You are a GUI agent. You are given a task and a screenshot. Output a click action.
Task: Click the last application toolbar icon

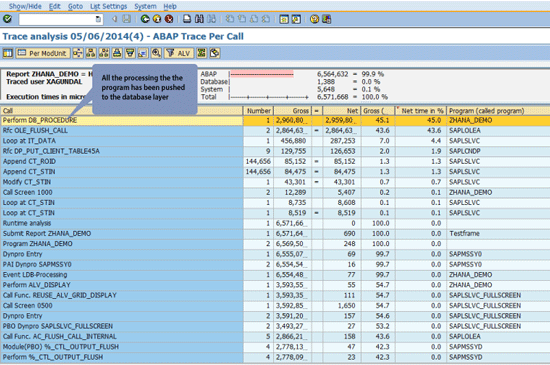tap(214, 53)
